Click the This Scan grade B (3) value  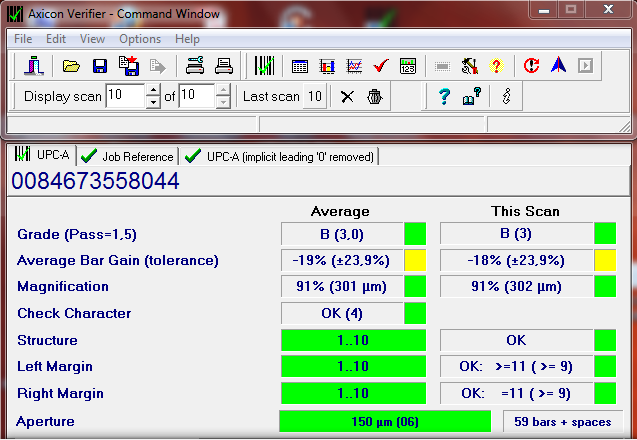point(516,234)
